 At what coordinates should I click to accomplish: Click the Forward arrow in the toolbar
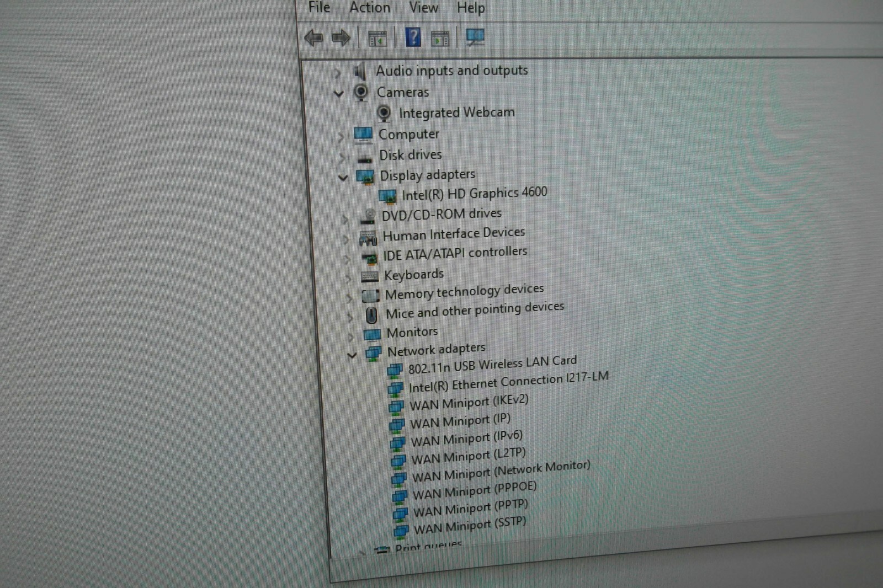coord(341,38)
